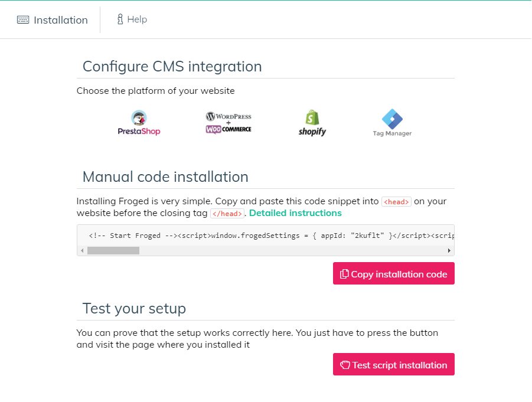Image resolution: width=532 pixels, height=402 pixels.
Task: Click the hand icon on Test script installation
Action: (x=345, y=365)
